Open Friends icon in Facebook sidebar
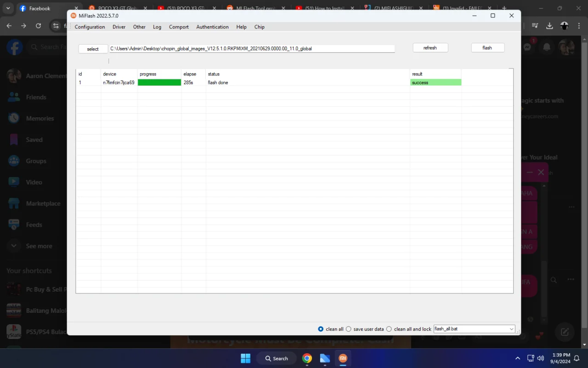588x368 pixels. tap(14, 97)
